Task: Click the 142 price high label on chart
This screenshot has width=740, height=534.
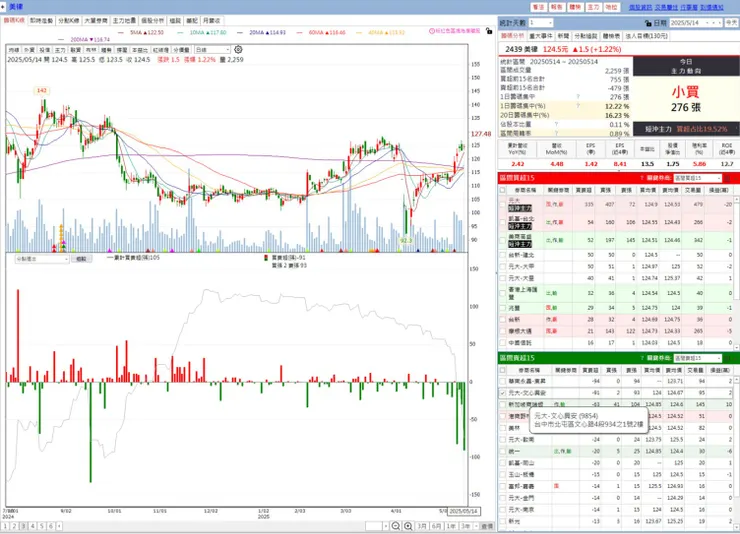Action: tap(42, 91)
